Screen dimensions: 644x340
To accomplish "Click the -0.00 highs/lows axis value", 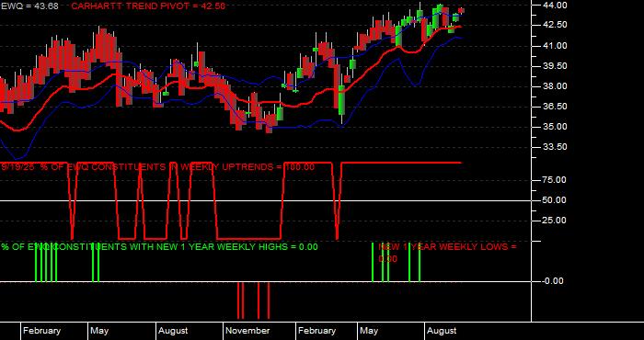I will coord(553,281).
